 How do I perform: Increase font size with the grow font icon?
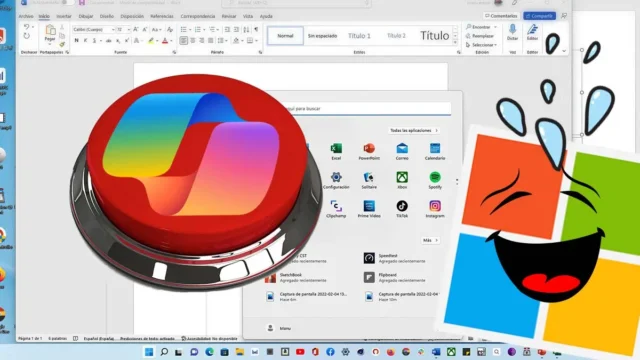tap(136, 29)
